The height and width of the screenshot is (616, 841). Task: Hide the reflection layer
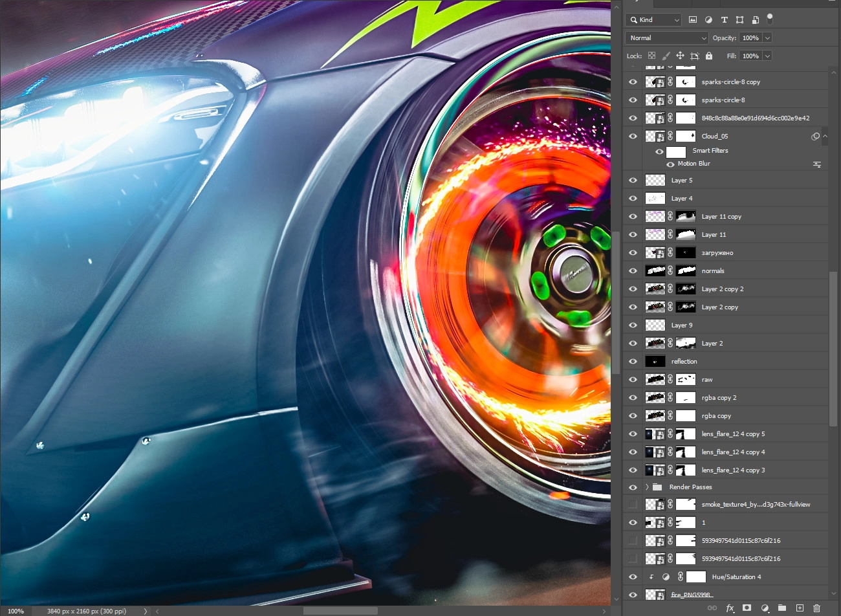pos(633,362)
